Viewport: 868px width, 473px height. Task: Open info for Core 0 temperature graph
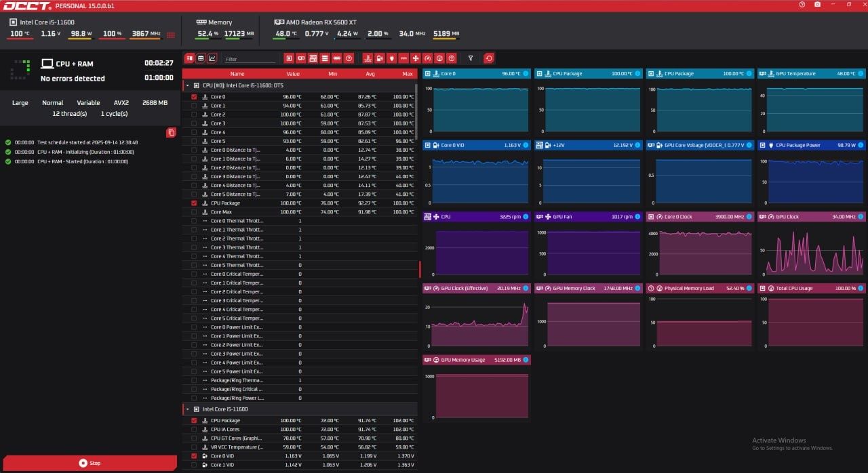[526, 73]
